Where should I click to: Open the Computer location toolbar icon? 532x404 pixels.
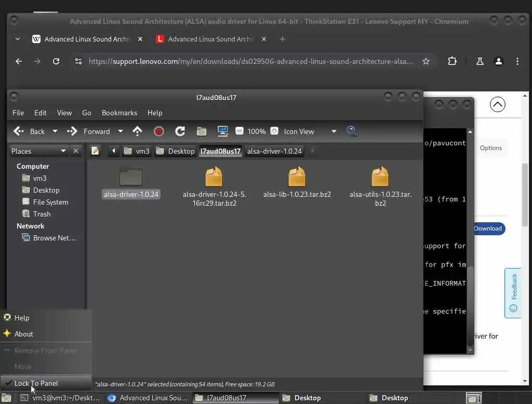pyautogui.click(x=222, y=131)
